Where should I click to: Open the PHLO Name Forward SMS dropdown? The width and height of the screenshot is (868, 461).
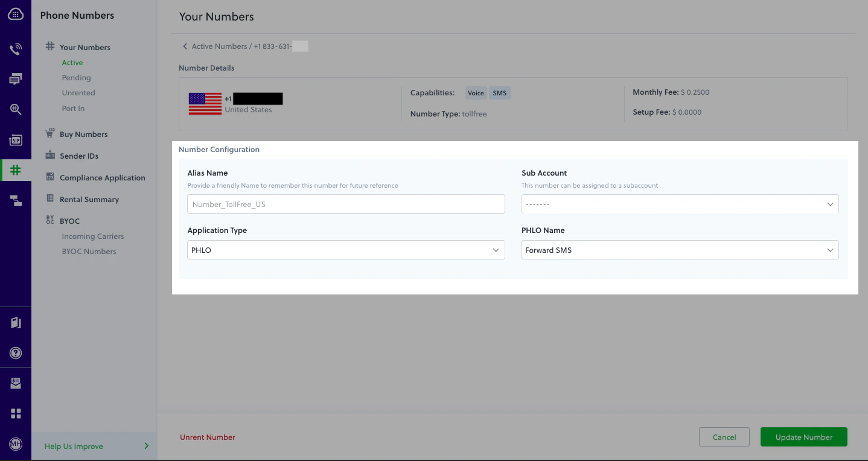tap(680, 250)
